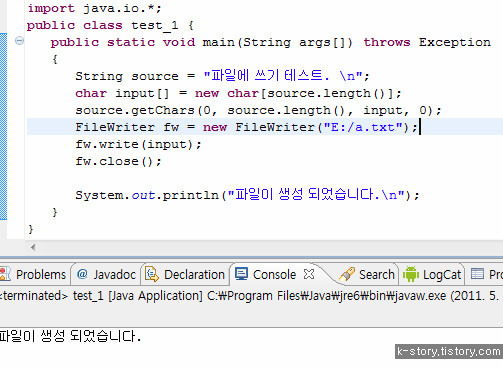Click the "E:/a.txt" string literal
The height and width of the screenshot is (369, 503).
click(x=363, y=127)
